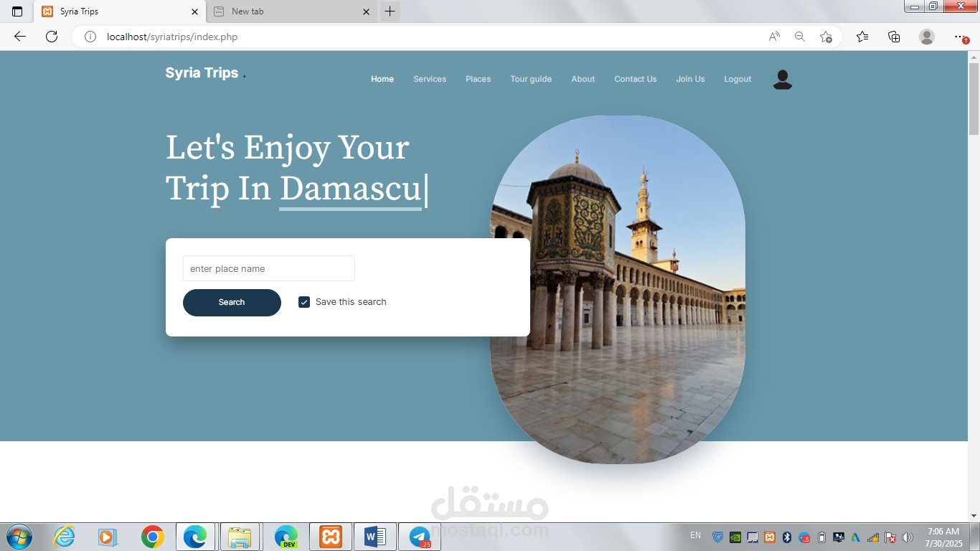Open the user profile avatar in site navbar

click(782, 80)
